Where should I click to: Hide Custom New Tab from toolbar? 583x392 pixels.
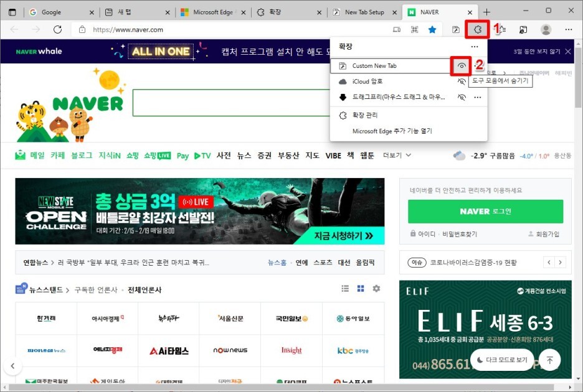click(462, 66)
